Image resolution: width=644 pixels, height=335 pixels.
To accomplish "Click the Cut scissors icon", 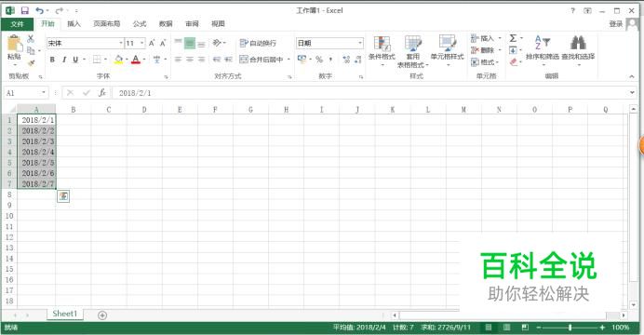I will 31,38.
